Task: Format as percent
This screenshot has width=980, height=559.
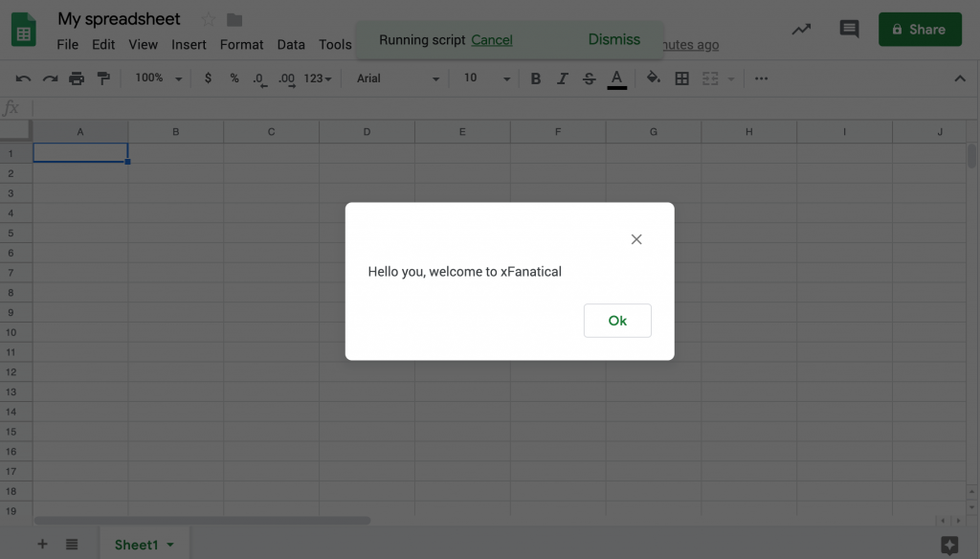Action: click(234, 78)
